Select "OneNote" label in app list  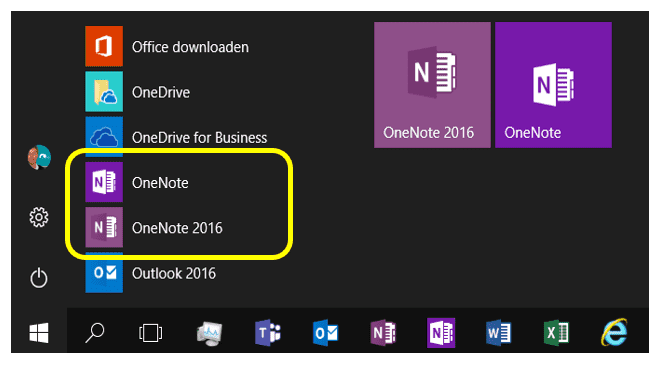[x=160, y=183]
